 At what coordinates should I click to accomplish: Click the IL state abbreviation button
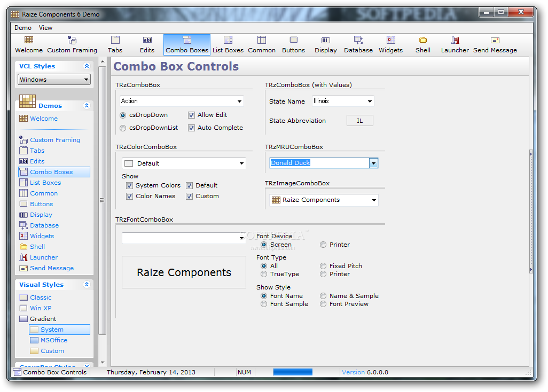click(x=359, y=121)
